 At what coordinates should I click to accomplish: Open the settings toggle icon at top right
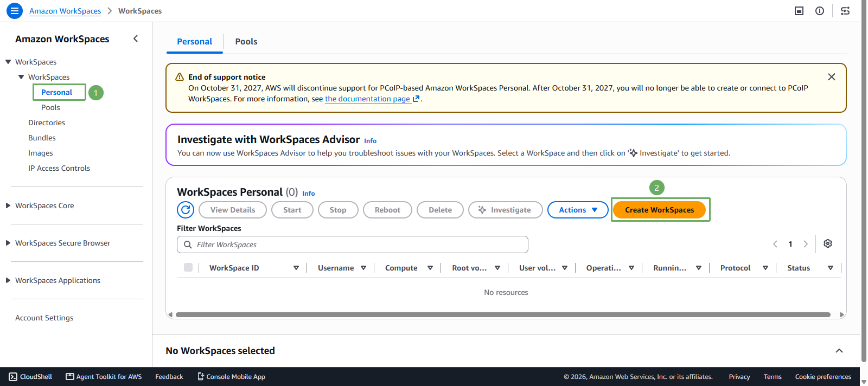[845, 11]
